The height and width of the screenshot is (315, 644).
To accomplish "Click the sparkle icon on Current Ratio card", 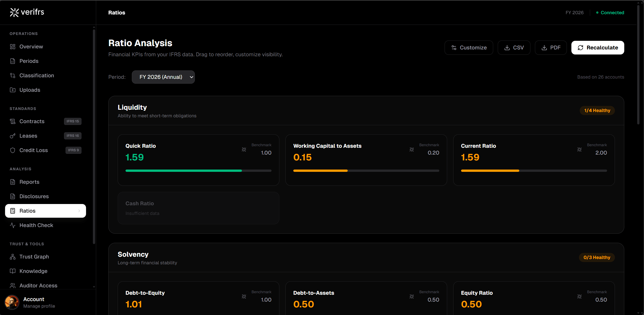I will tap(579, 150).
